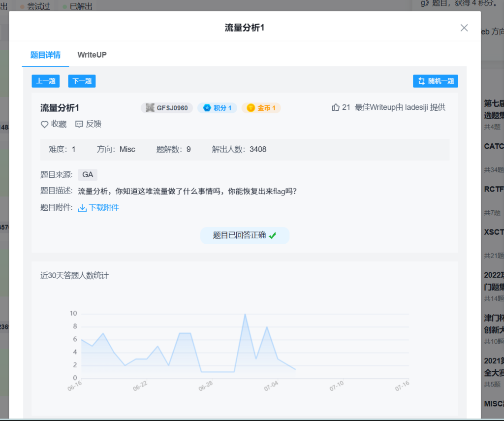The width and height of the screenshot is (504, 421).
Task: Click the 随机一题 random challenge button
Action: [x=436, y=81]
